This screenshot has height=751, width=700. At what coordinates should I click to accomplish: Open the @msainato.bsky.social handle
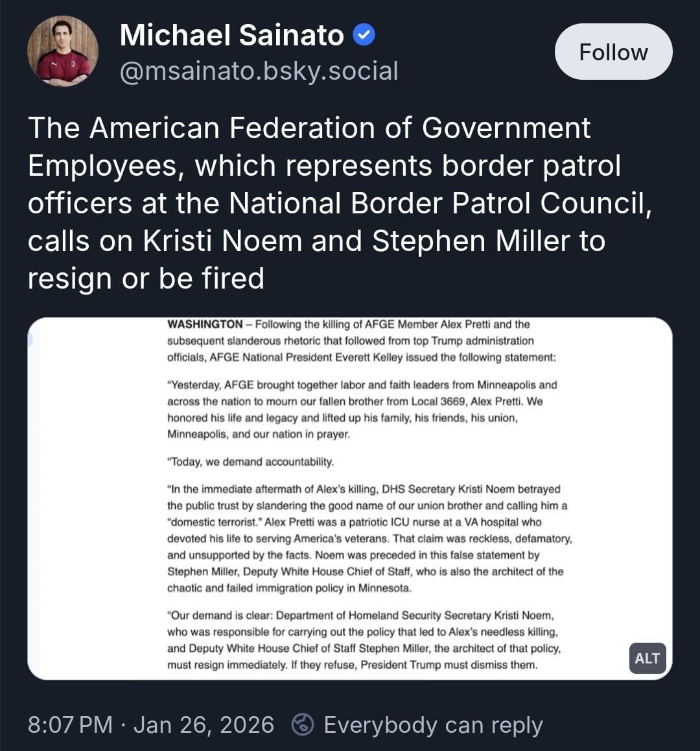(259, 71)
